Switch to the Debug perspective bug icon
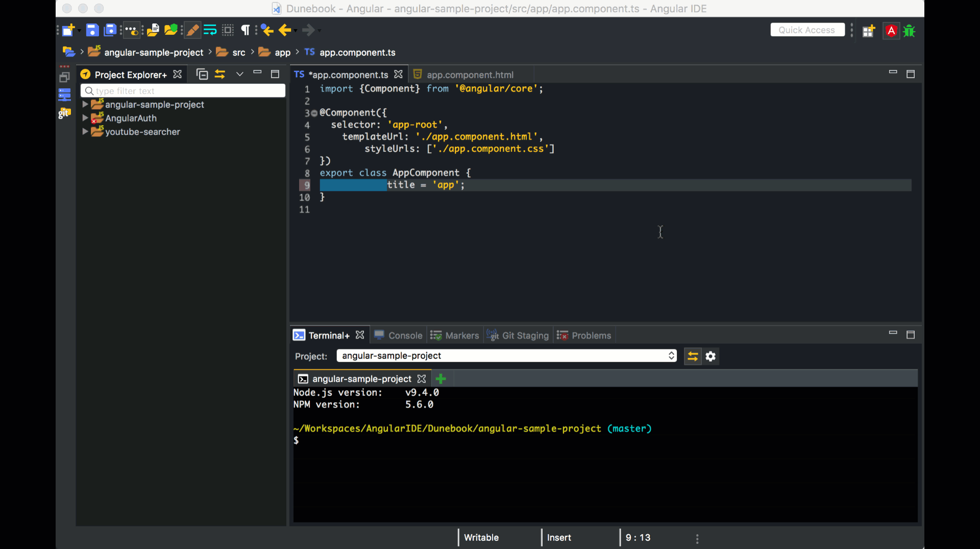Screen dimensions: 980x549 [x=909, y=31]
